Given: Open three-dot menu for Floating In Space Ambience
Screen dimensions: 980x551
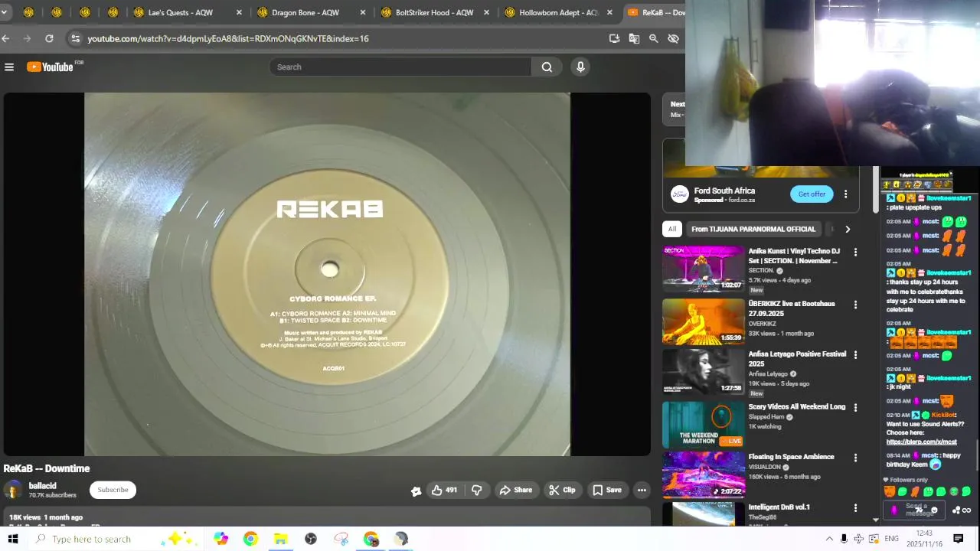Looking at the screenshot, I should coord(855,458).
